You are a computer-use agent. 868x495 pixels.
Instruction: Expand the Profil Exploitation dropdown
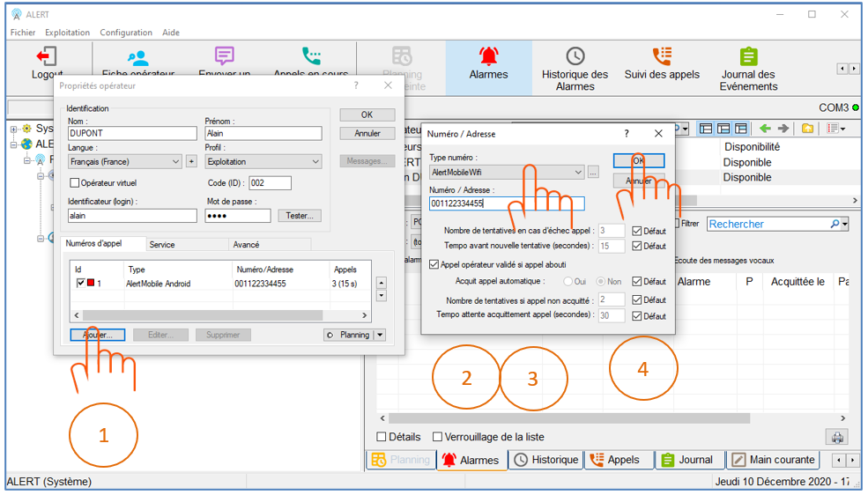[315, 162]
